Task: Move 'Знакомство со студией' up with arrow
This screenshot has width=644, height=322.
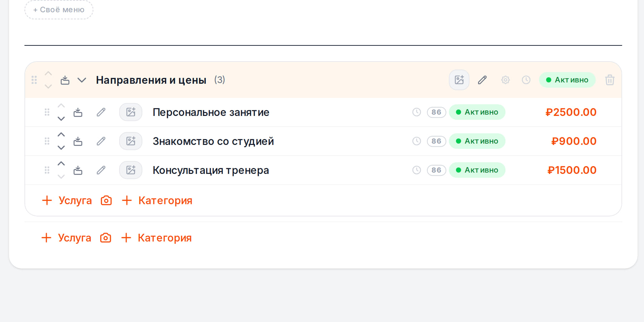Action: tap(61, 135)
